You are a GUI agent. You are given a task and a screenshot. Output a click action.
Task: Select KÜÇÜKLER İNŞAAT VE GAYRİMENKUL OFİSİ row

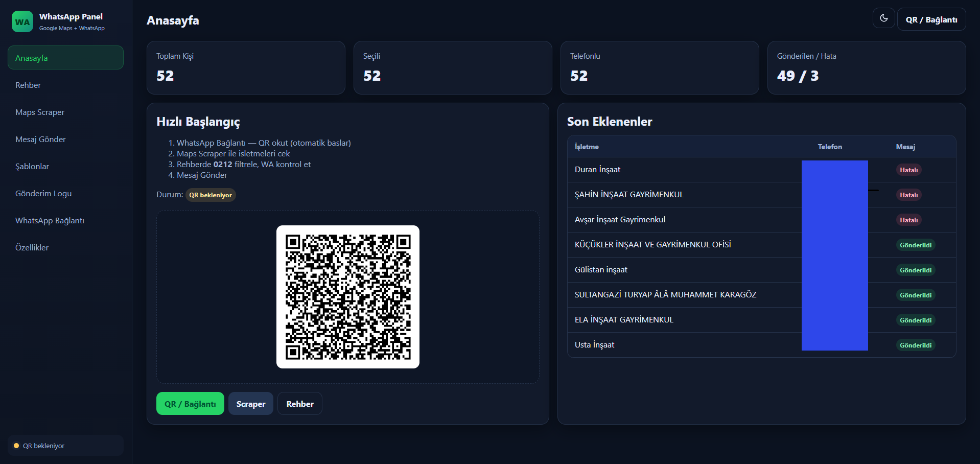pos(761,245)
